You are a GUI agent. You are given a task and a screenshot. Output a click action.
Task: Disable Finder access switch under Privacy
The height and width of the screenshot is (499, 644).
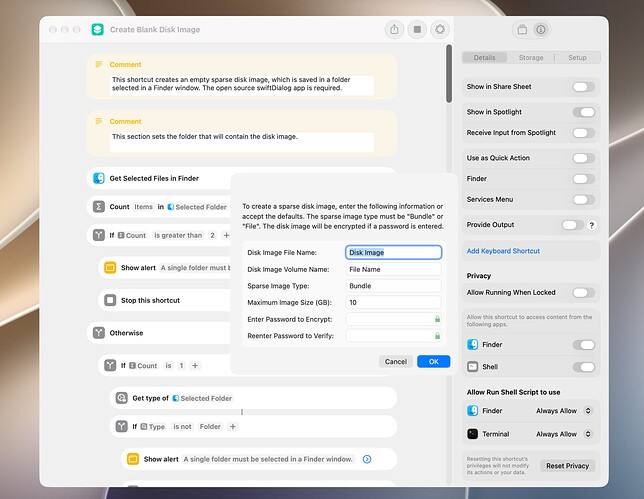coord(584,345)
